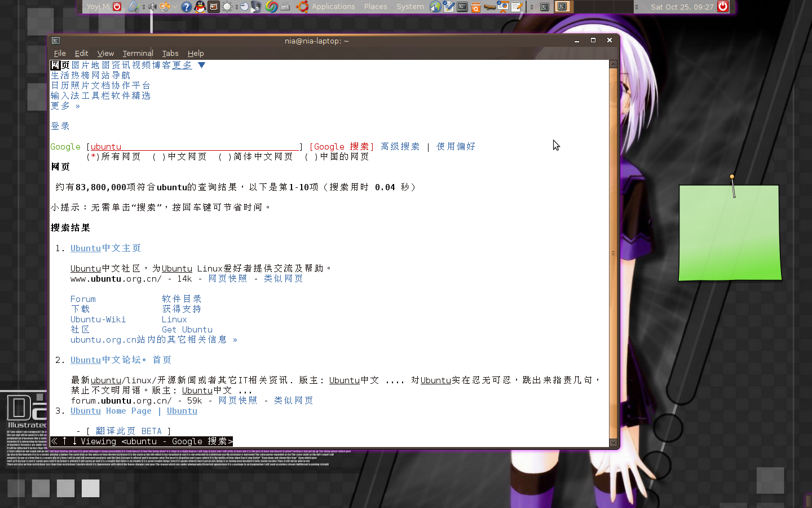Click the [Google 搜索] button

click(342, 147)
